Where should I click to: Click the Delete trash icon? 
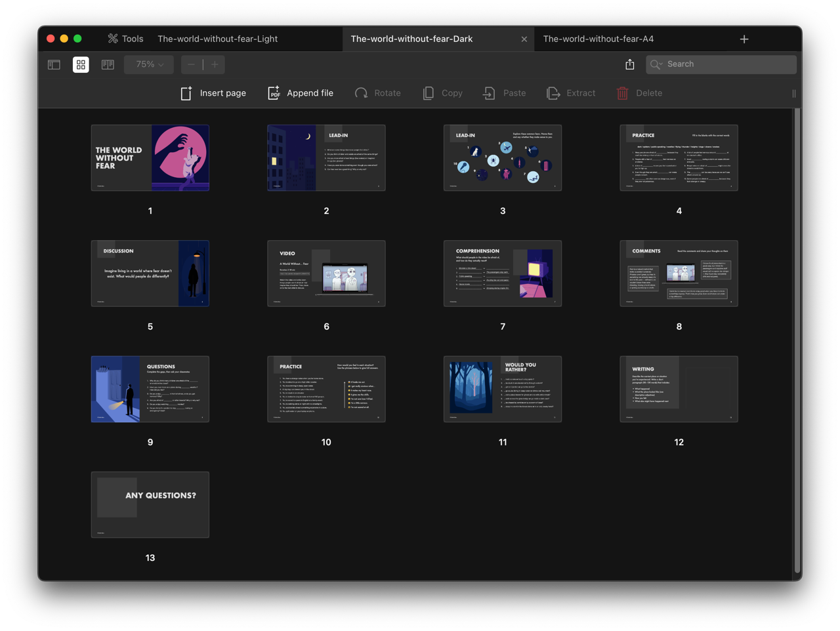point(622,93)
